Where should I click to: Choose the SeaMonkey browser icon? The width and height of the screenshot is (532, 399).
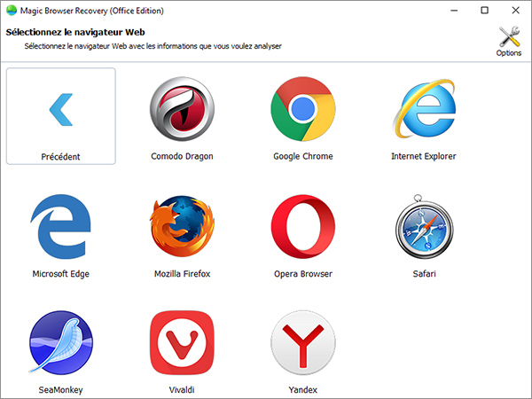[60, 342]
